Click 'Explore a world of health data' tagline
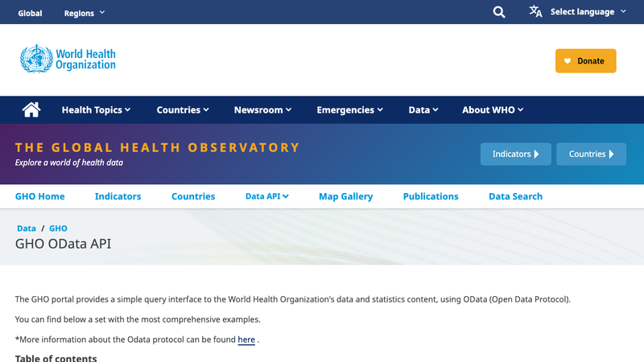Screen dimensions: 644x362 69,162
